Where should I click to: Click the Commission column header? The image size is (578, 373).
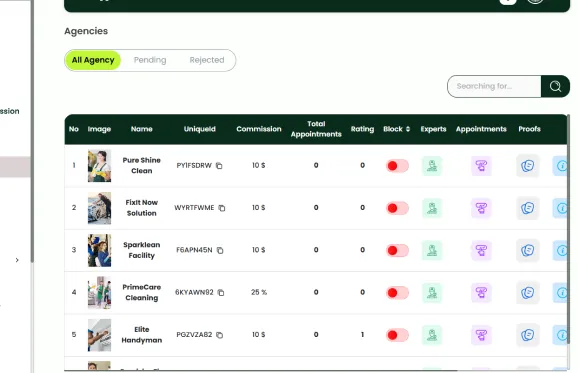click(259, 129)
